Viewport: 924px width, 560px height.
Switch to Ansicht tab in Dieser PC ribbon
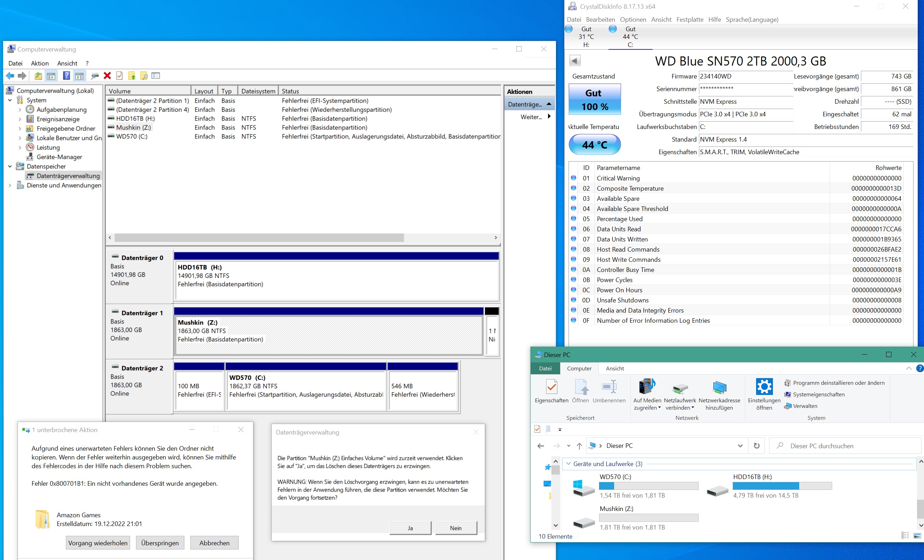tap(614, 368)
